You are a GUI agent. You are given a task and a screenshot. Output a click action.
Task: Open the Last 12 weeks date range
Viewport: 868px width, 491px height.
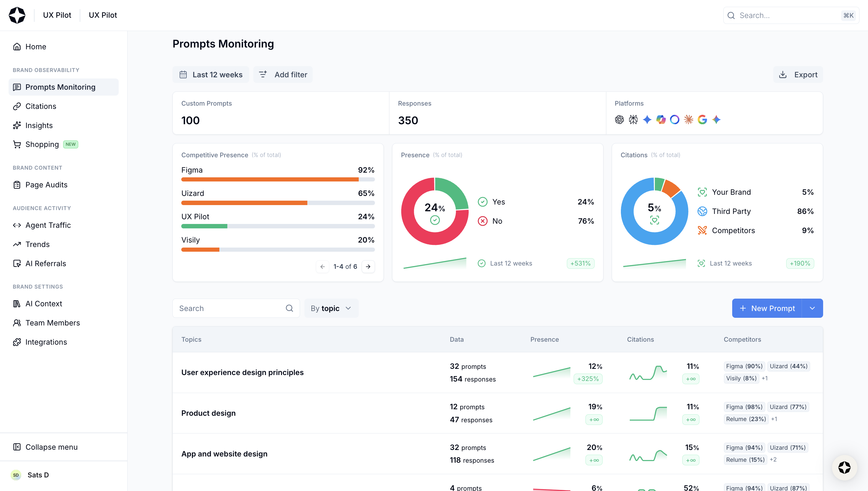click(x=211, y=75)
